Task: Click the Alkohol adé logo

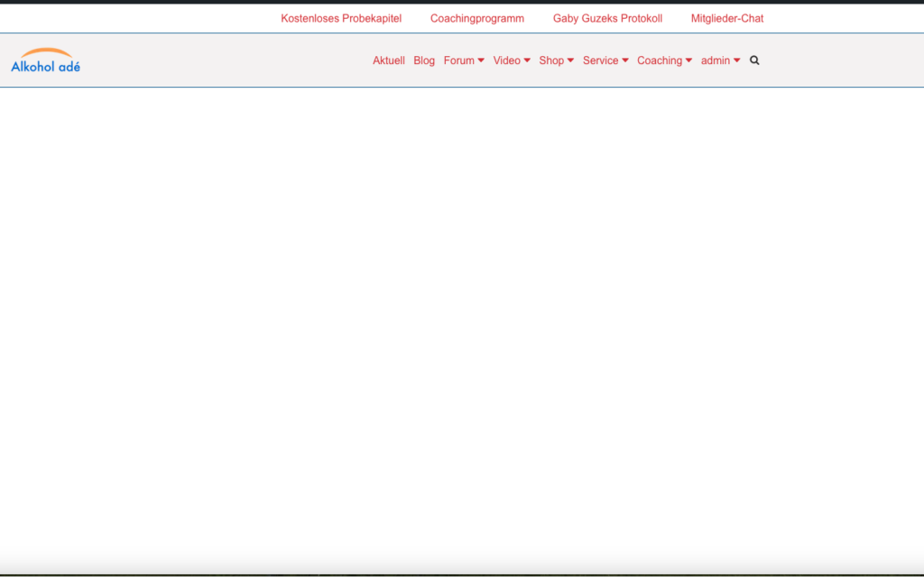Action: click(45, 60)
